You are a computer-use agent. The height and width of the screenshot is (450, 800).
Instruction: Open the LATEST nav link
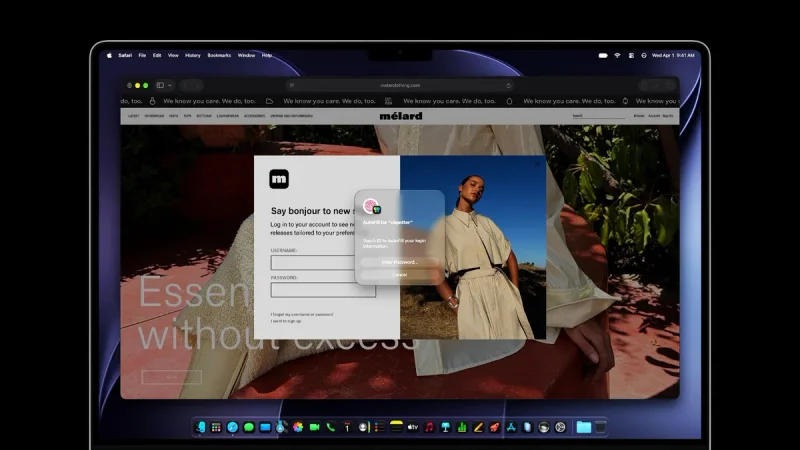tap(134, 116)
